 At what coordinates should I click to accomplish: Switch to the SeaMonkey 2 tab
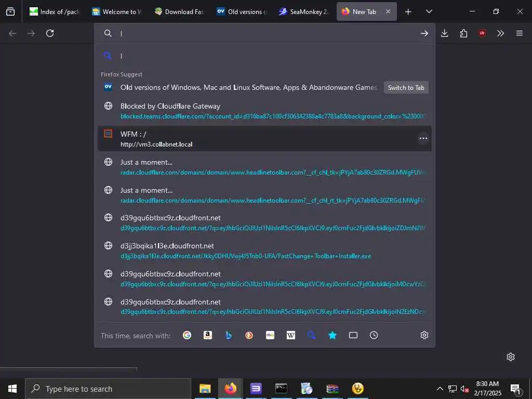click(x=304, y=11)
